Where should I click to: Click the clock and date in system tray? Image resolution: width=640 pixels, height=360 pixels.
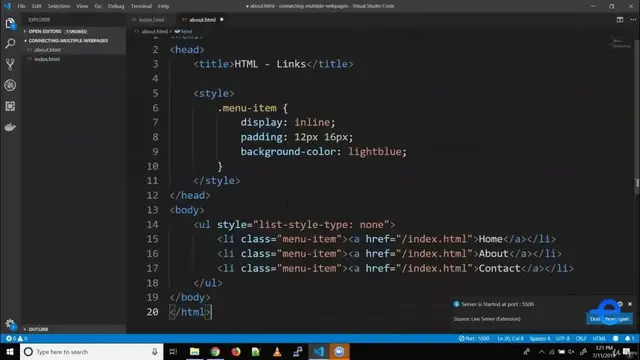click(x=604, y=351)
